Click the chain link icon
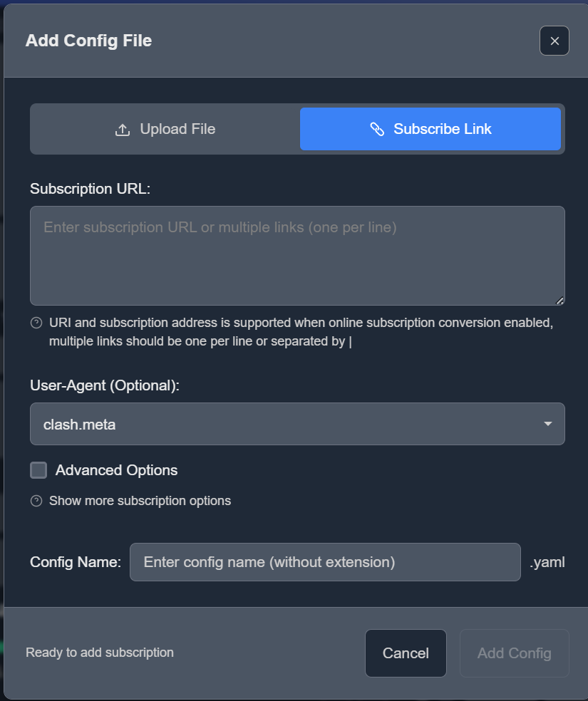Viewport: 588px width, 701px height. (x=377, y=130)
